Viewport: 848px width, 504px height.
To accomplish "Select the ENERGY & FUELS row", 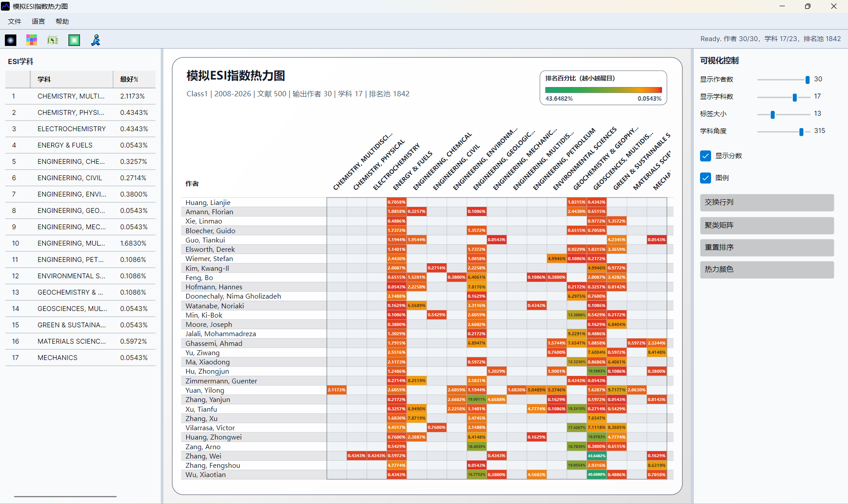I will click(80, 145).
